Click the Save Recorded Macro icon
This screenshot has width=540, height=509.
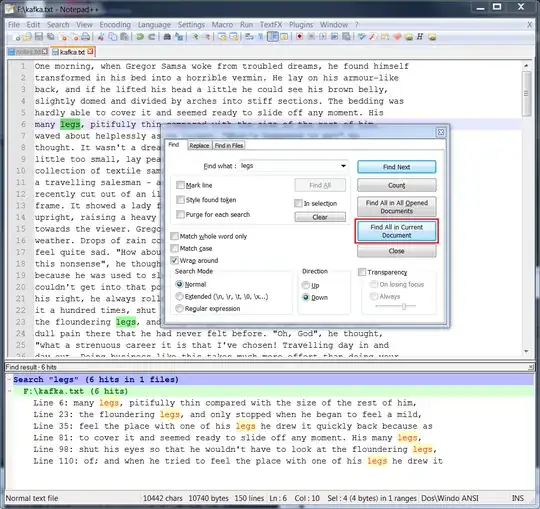(346, 37)
